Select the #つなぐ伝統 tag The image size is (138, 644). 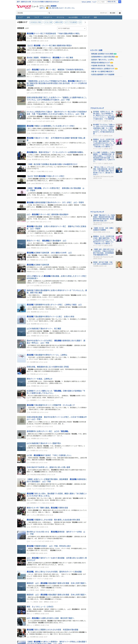(x=48, y=22)
